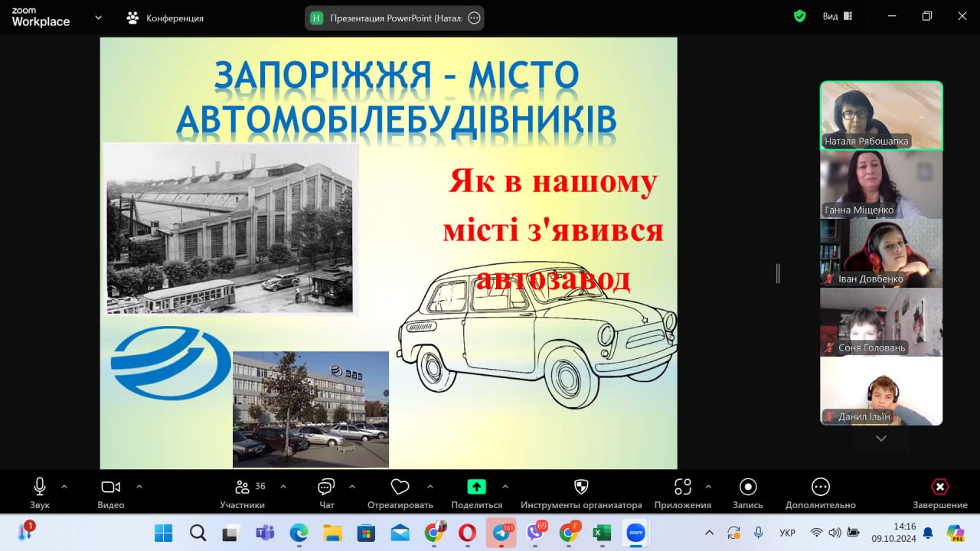Click the Завершение end meeting button

click(x=939, y=492)
